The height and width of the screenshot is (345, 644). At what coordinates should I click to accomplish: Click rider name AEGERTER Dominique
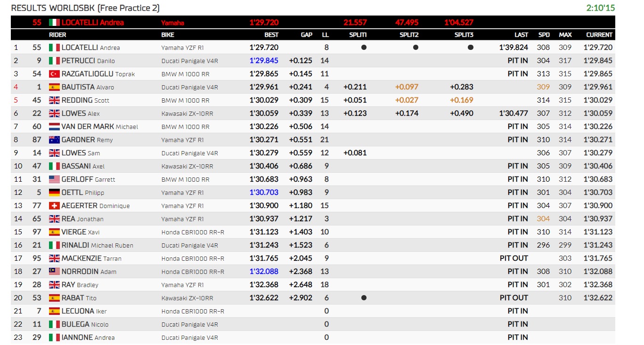coord(96,206)
